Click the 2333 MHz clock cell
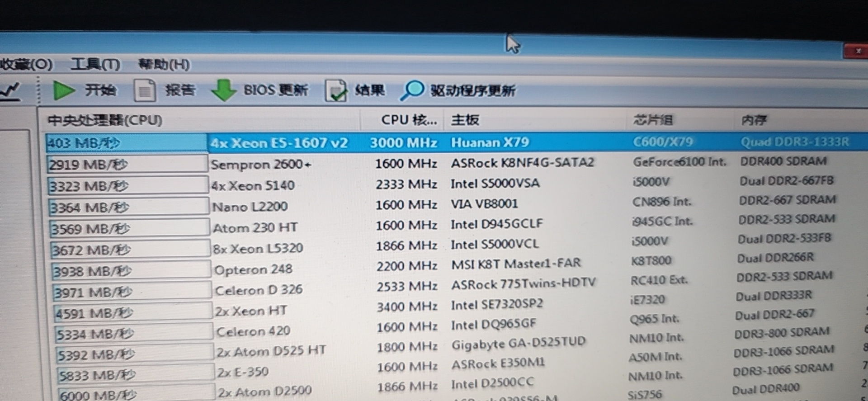This screenshot has height=401, width=868. point(406,184)
